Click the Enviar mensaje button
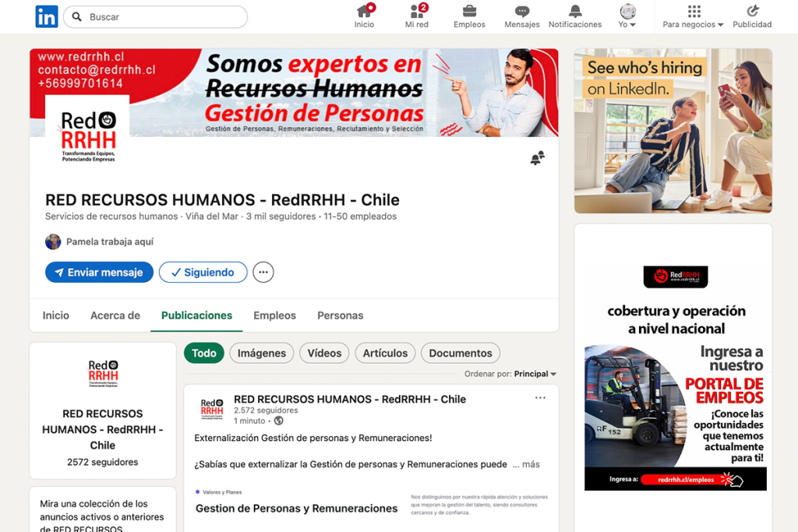 (99, 273)
